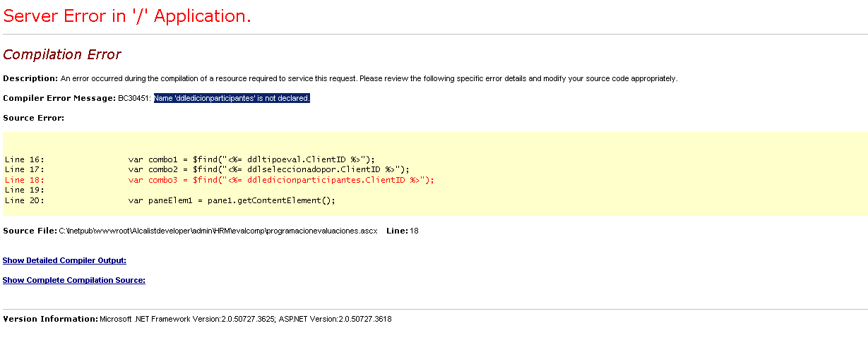Click the Line: 18 indicator after source path
The width and height of the screenshot is (868, 352).
(403, 231)
